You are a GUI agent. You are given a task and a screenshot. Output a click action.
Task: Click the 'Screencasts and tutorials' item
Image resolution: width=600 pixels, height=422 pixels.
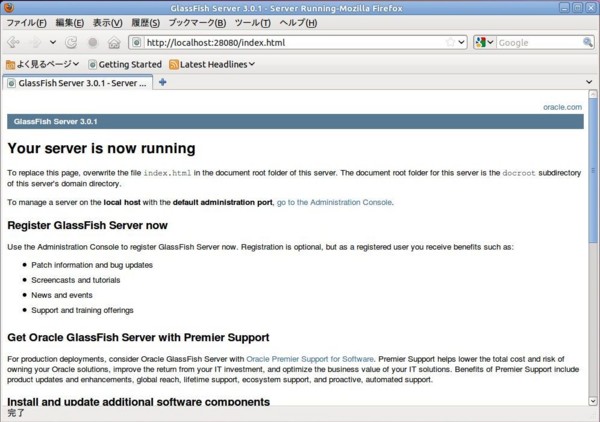pyautogui.click(x=76, y=280)
